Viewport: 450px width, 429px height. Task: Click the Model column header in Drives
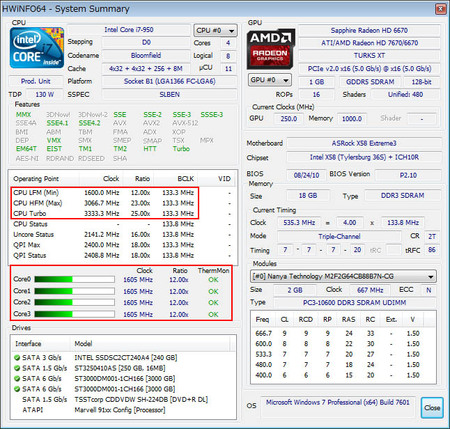[150, 344]
